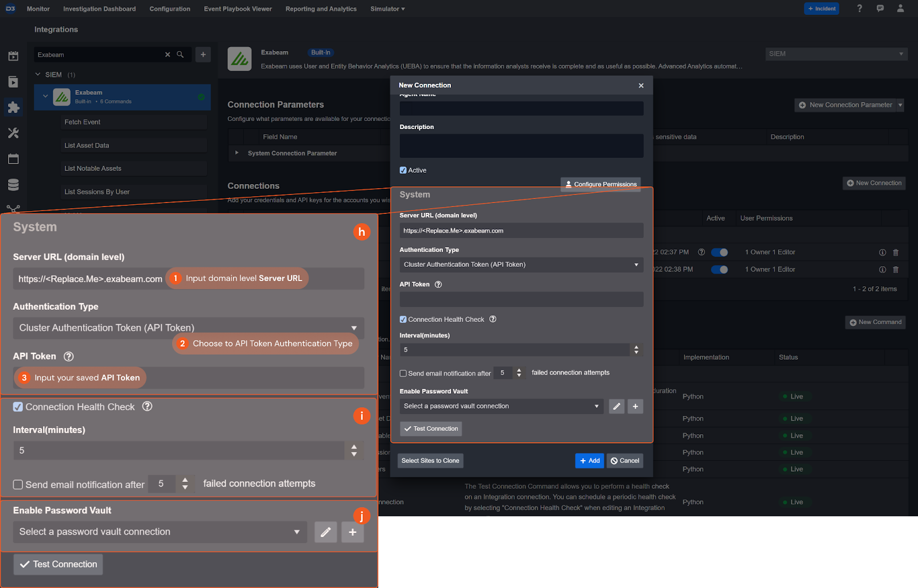Close the New Connection dialog

[641, 85]
